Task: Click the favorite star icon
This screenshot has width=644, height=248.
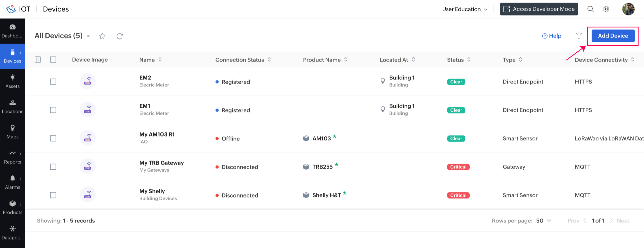Action: pos(102,36)
